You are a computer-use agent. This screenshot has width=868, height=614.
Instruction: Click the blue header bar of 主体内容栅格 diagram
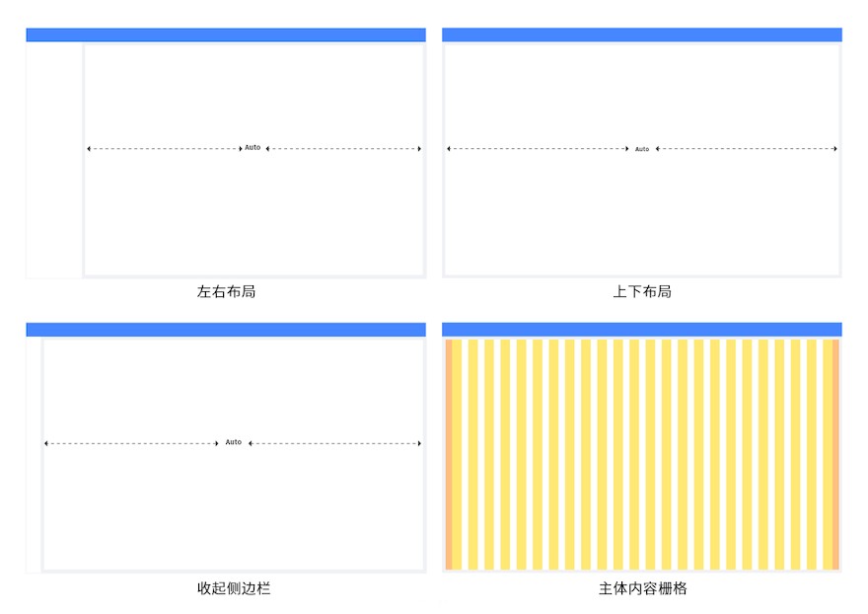(641, 330)
